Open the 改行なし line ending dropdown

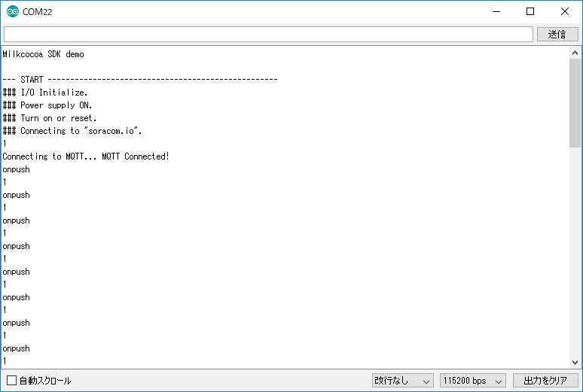click(403, 381)
